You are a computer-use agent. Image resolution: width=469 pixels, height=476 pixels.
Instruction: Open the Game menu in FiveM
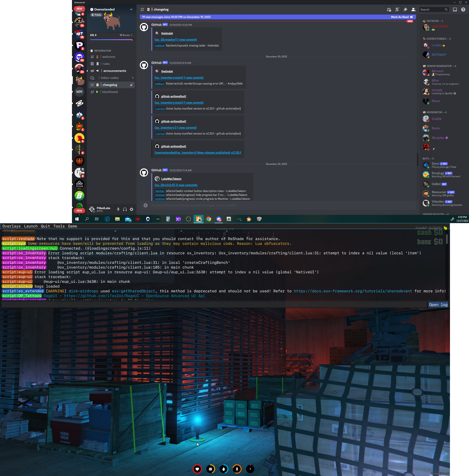(72, 226)
